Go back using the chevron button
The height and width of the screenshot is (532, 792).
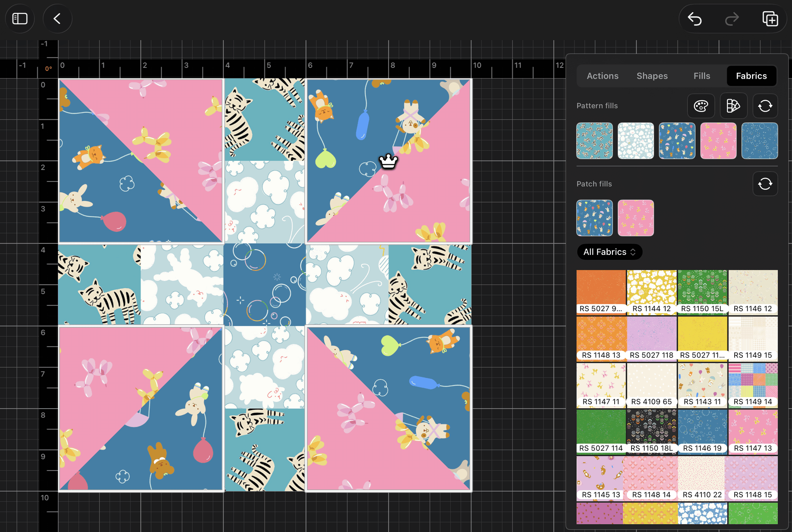point(57,19)
